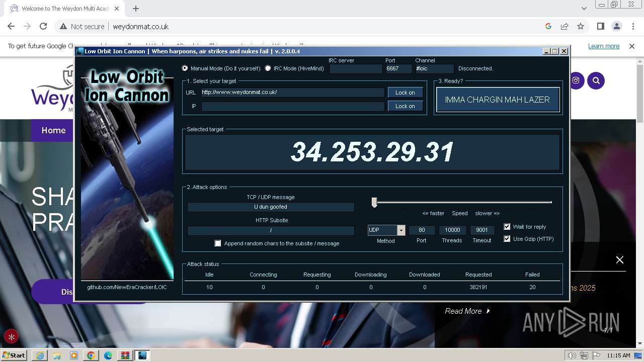Open the Chrome profile avatar
Viewport: 644px width, 362px height.
[616, 26]
